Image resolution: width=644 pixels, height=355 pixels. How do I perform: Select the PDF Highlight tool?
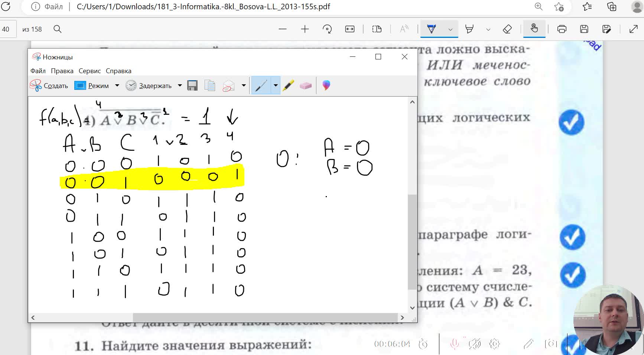pyautogui.click(x=469, y=29)
